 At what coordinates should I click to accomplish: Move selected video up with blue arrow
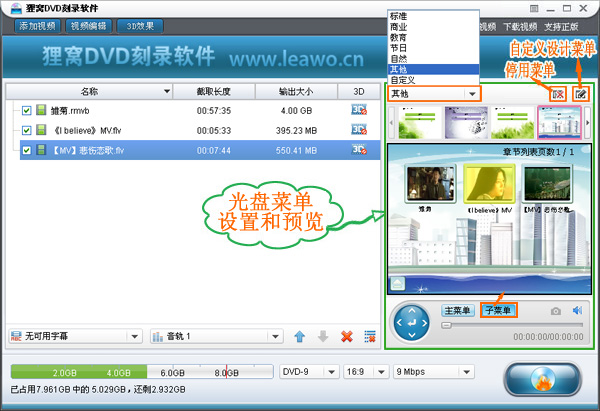click(x=300, y=336)
